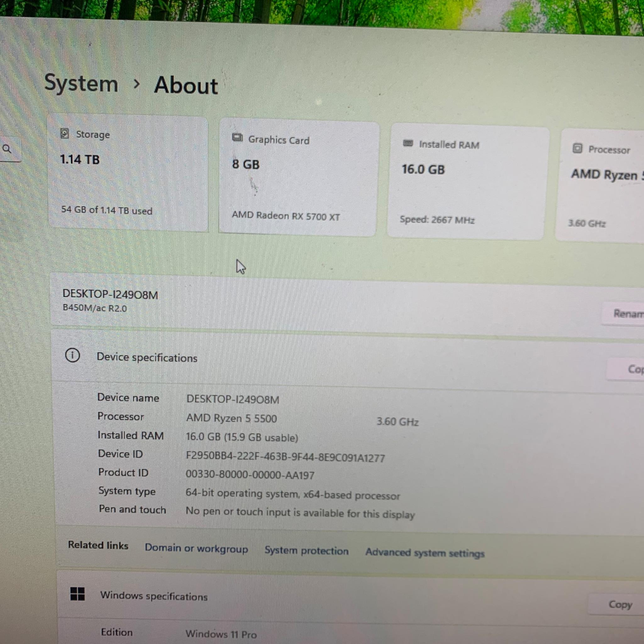Select the Device ID value F2950BB4
644x644 pixels.
285,457
